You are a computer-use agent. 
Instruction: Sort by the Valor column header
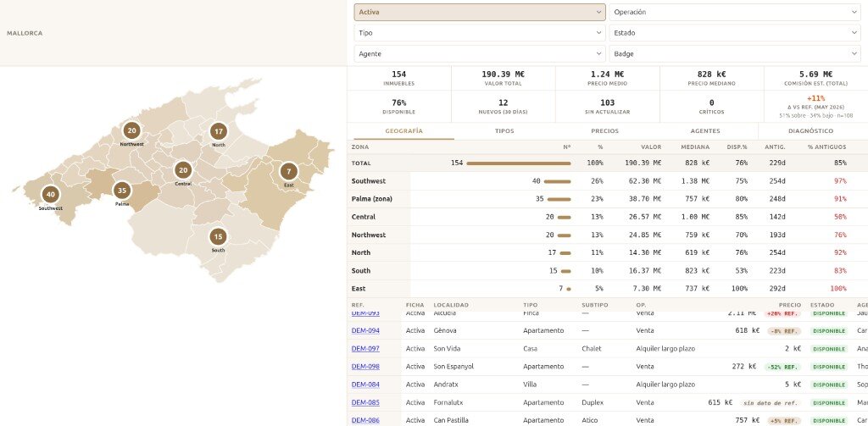coord(651,147)
